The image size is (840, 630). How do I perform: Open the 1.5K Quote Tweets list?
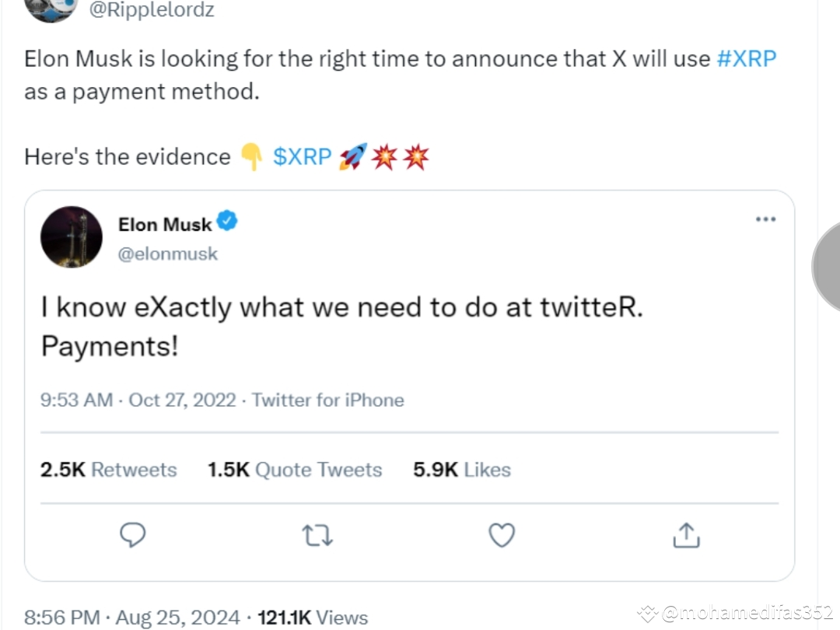click(294, 469)
